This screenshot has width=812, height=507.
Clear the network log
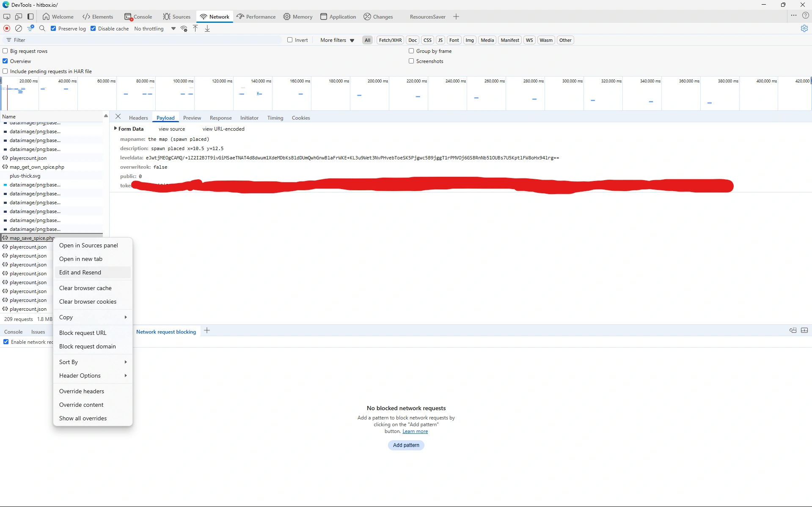pyautogui.click(x=19, y=28)
